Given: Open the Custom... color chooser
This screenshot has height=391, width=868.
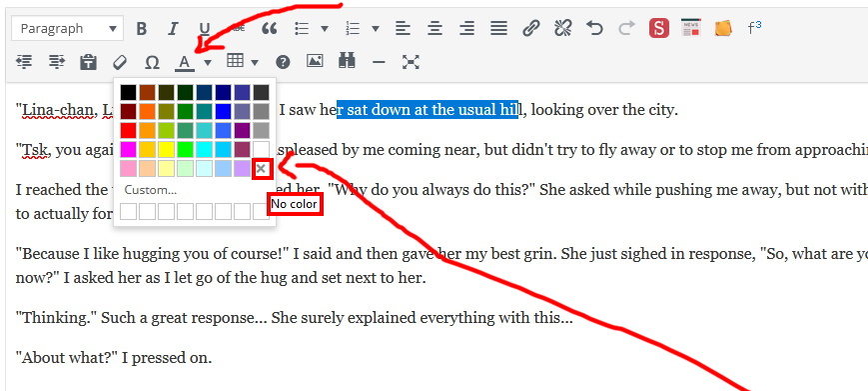Looking at the screenshot, I should (151, 190).
